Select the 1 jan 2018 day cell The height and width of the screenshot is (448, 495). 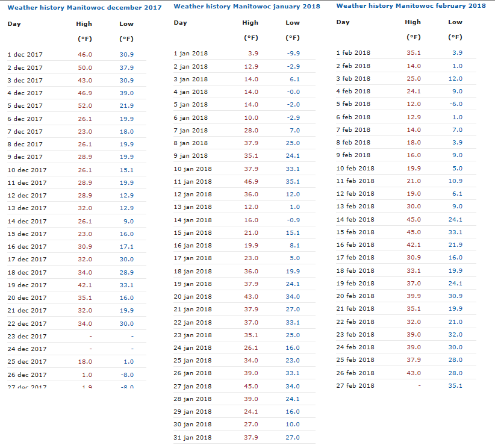click(191, 53)
